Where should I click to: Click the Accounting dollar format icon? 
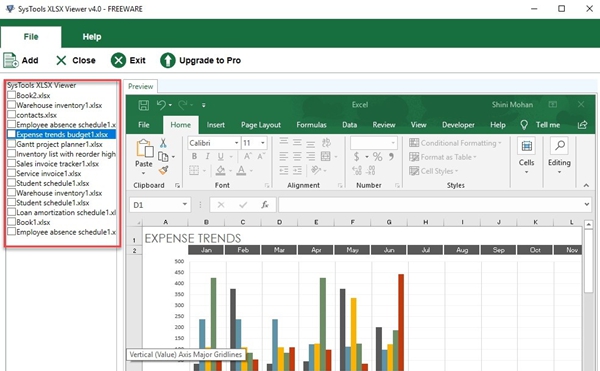pyautogui.click(x=357, y=157)
